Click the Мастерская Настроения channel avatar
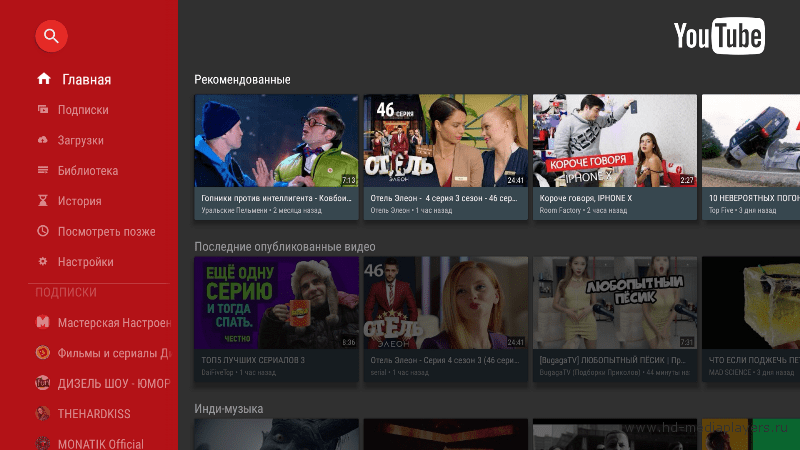Screen dimensions: 800x450 coord(43,322)
